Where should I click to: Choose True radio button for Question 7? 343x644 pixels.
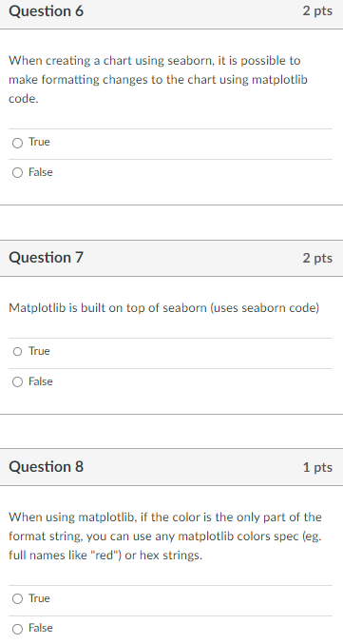(17, 352)
